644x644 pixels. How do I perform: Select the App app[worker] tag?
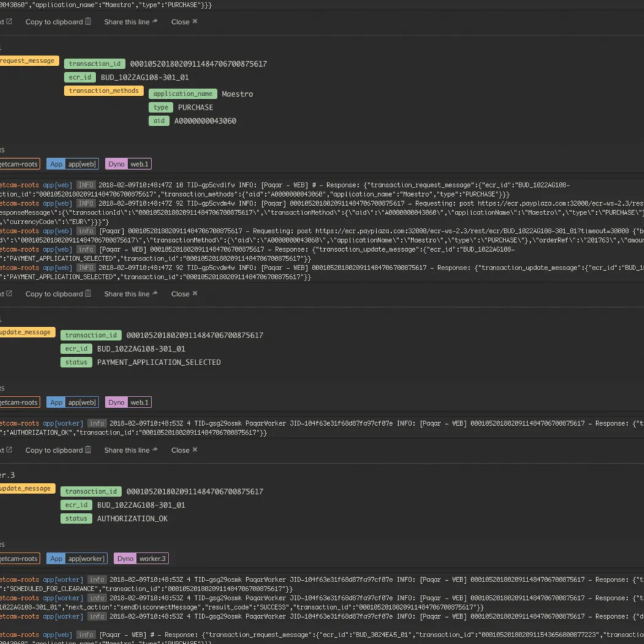pyautogui.click(x=77, y=558)
